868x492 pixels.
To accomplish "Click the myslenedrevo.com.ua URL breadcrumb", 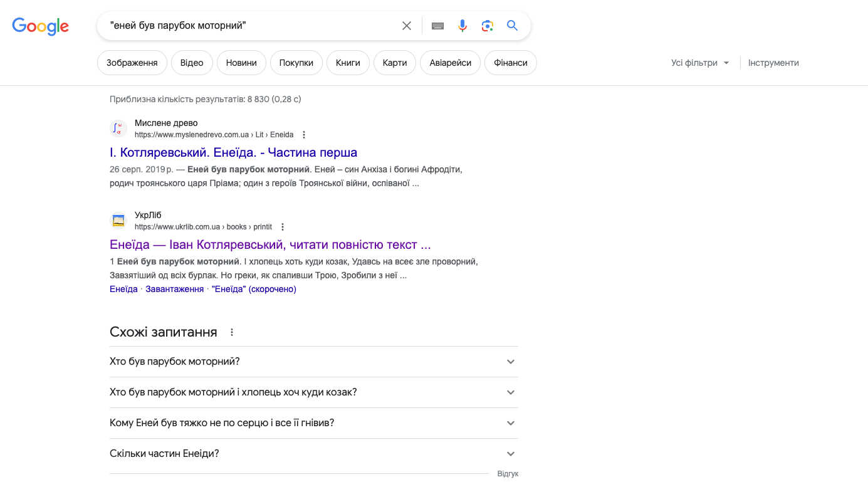I will (x=214, y=135).
